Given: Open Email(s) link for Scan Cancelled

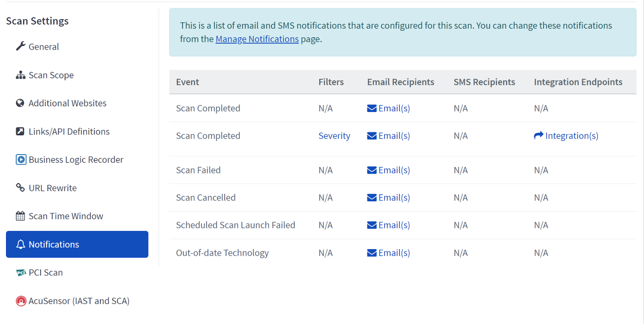Looking at the screenshot, I should coord(394,198).
